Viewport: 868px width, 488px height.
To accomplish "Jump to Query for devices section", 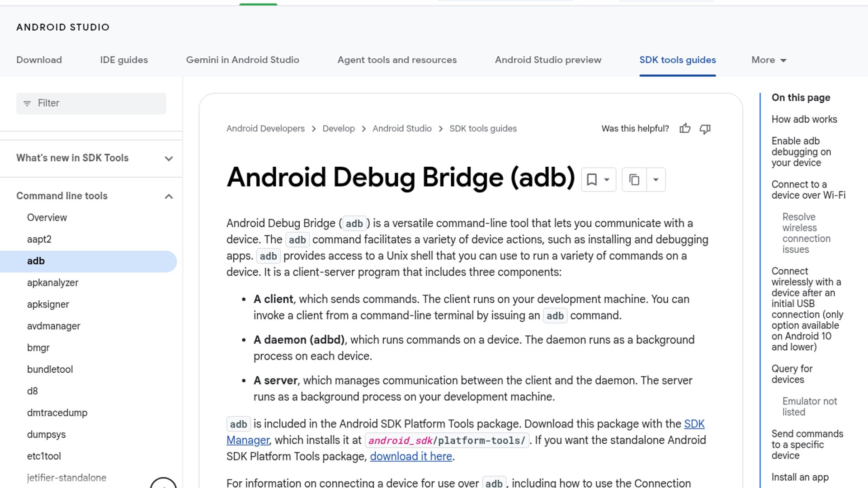I will coord(792,374).
